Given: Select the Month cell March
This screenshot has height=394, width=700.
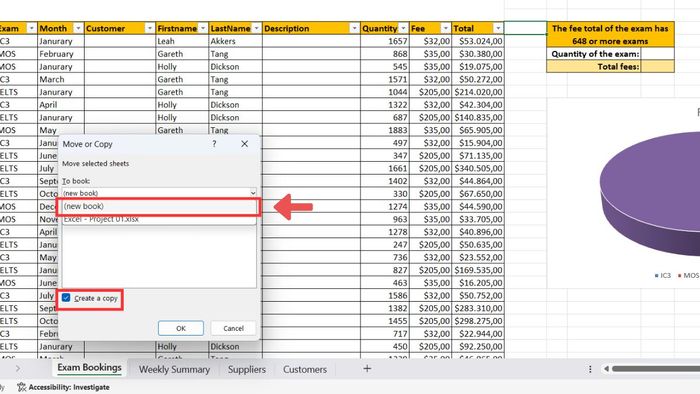Looking at the screenshot, I should tap(61, 79).
